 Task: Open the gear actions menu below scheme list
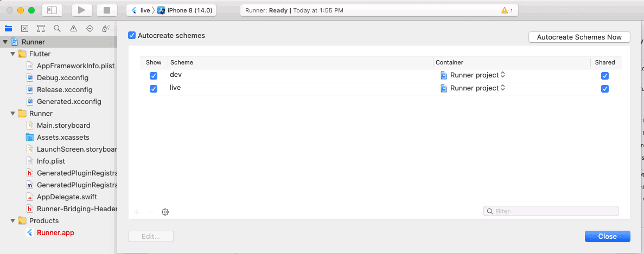click(165, 212)
